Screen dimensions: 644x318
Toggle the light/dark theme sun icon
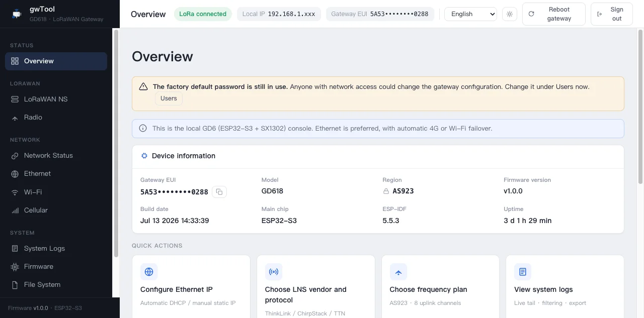[x=510, y=14]
